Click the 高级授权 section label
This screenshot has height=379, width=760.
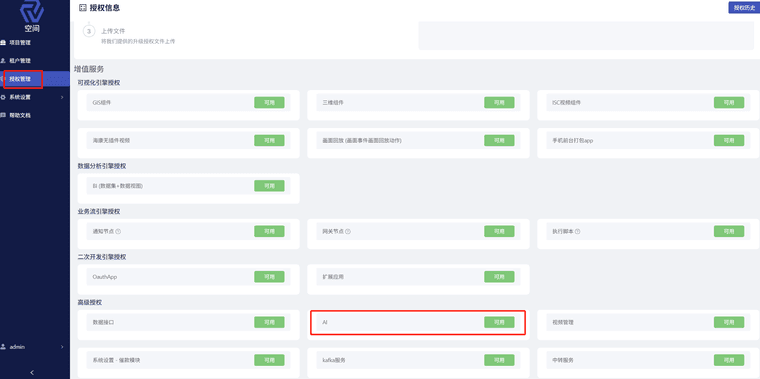click(x=90, y=302)
